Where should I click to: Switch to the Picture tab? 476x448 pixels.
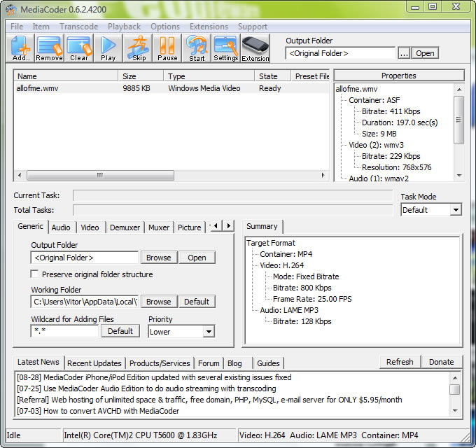click(190, 227)
